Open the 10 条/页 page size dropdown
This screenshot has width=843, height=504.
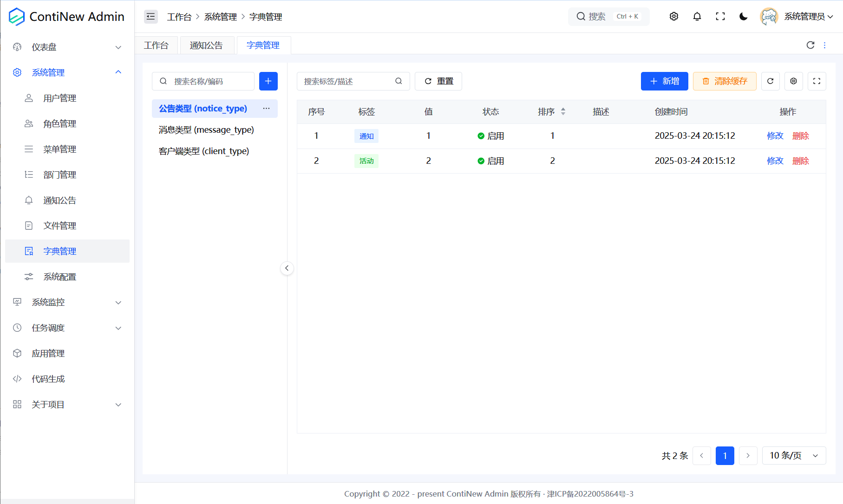click(794, 456)
